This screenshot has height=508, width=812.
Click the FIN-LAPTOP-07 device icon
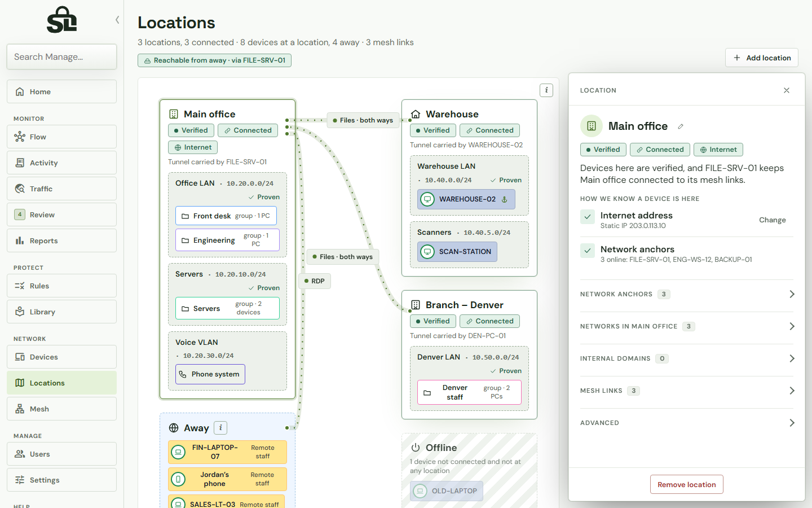(178, 452)
